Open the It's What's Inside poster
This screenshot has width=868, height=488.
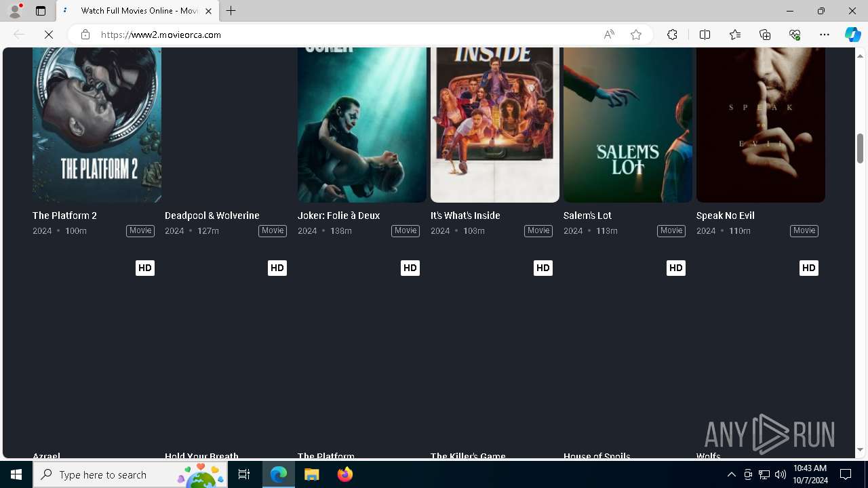[495, 125]
